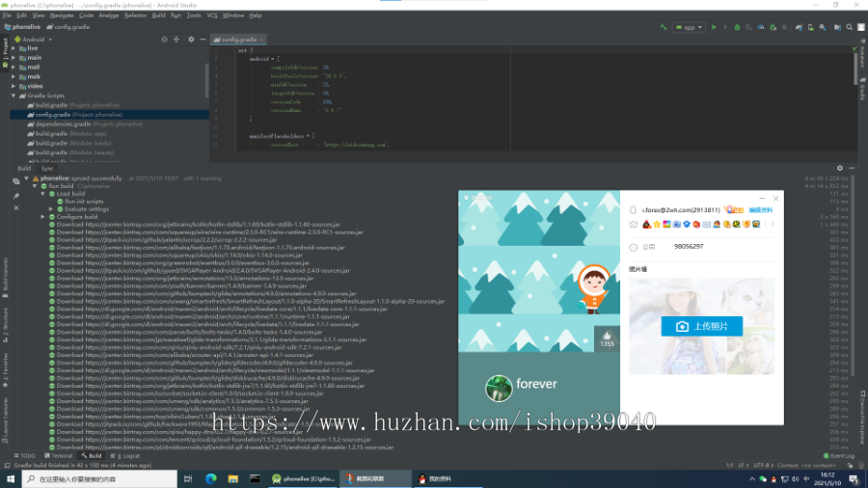Viewport: 868px width, 488px height.
Task: Click the Select Opened File target icon
Action: pyautogui.click(x=164, y=40)
